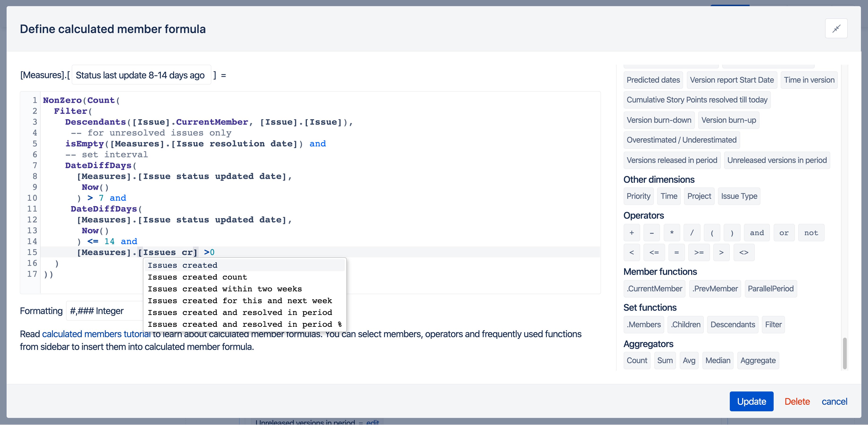
Task: Insert an opening parenthesis
Action: [x=712, y=233]
